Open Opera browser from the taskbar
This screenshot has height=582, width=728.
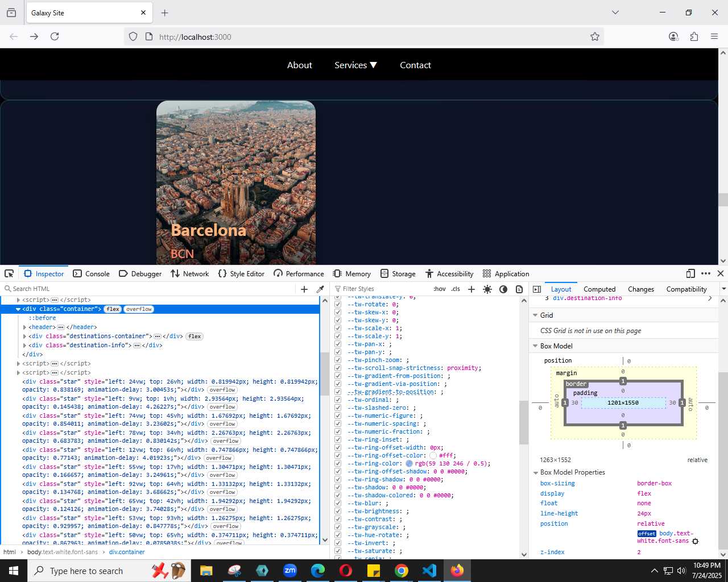point(346,571)
